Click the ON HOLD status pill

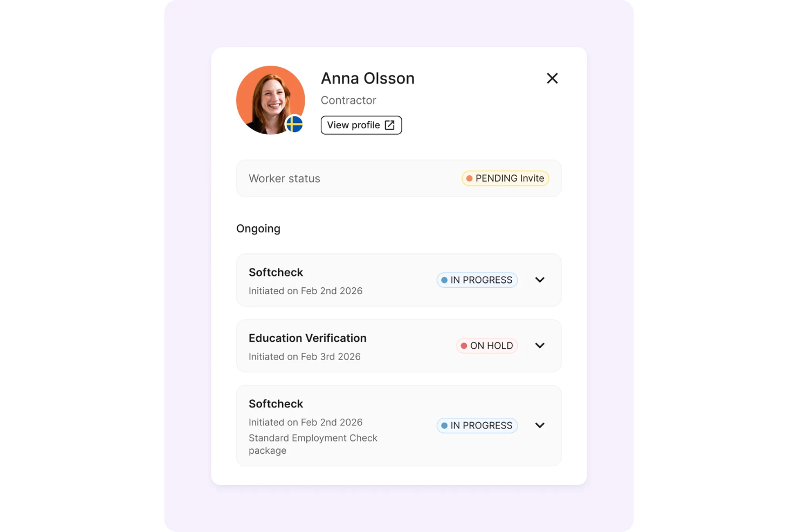(x=486, y=346)
